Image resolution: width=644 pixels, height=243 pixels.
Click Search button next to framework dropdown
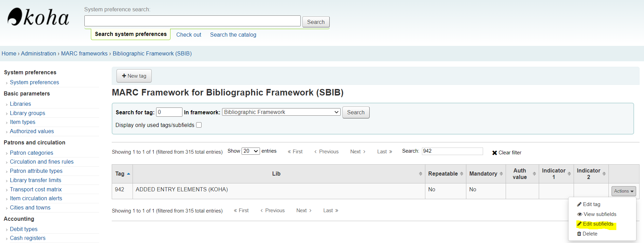click(356, 112)
